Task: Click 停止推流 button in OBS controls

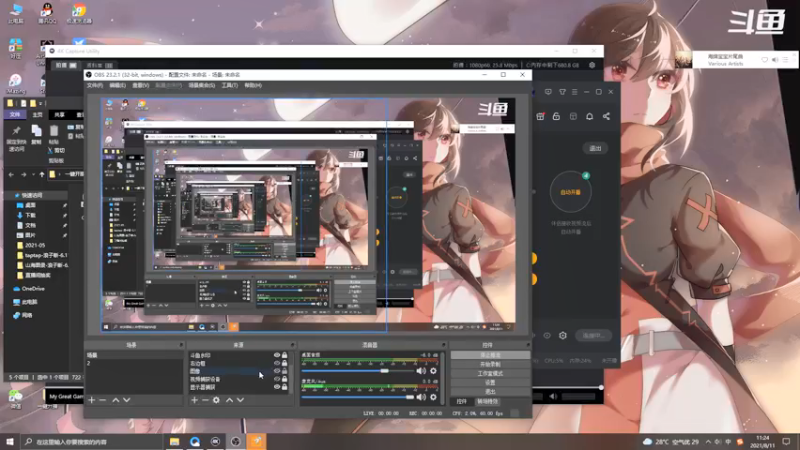Action: (490, 355)
